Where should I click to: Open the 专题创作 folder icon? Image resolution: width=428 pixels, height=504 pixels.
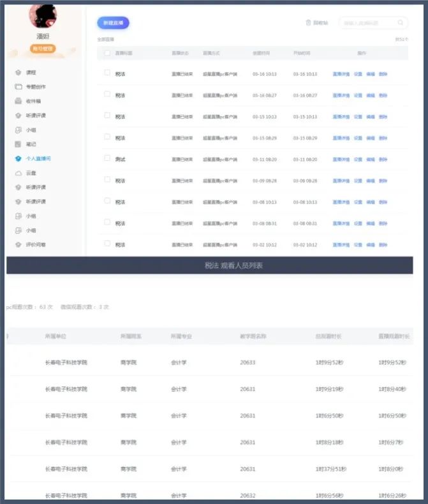[x=18, y=87]
